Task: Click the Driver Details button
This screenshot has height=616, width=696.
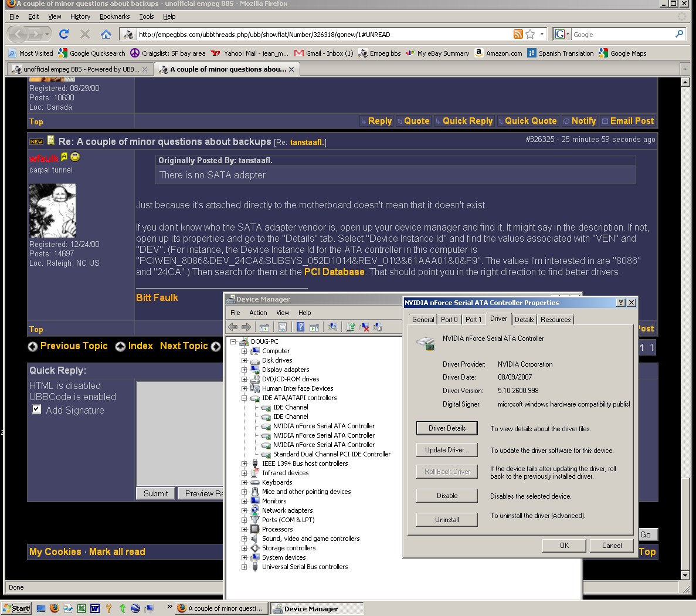Action: pyautogui.click(x=447, y=428)
